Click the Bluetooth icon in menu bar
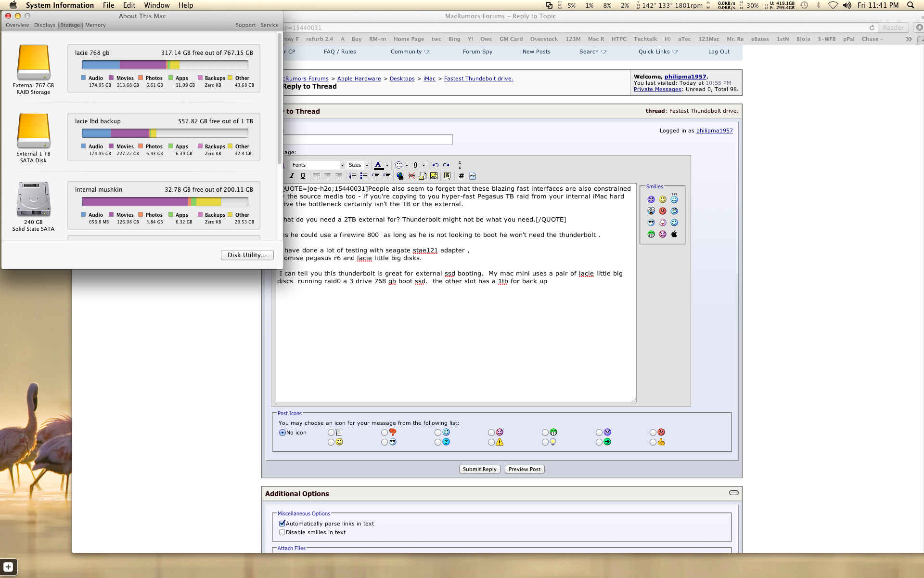The height and width of the screenshot is (578, 924). pos(818,5)
